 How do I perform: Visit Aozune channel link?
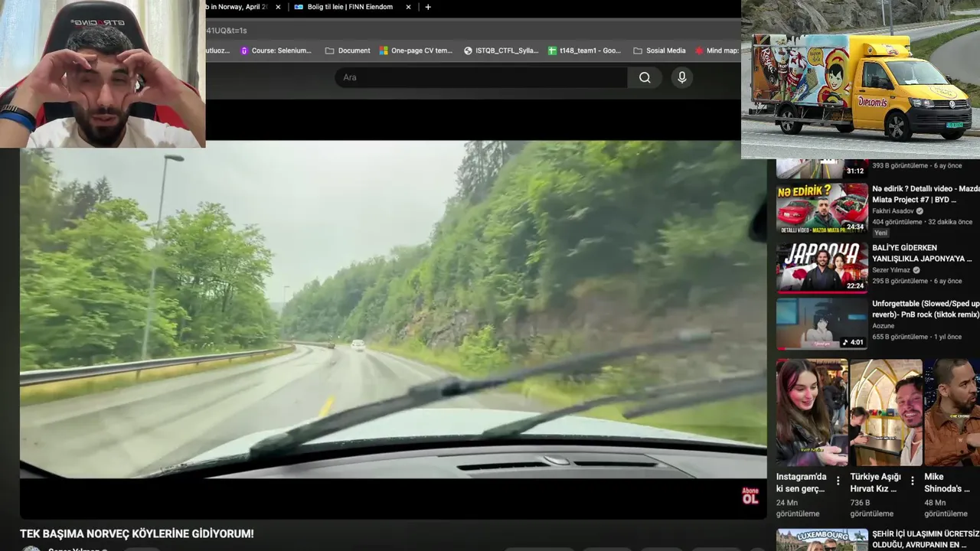pyautogui.click(x=883, y=326)
